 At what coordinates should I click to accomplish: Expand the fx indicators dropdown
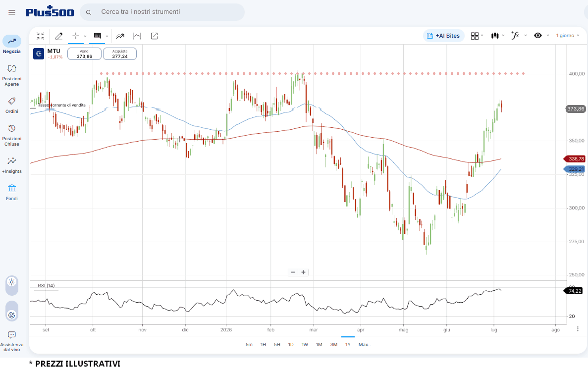(x=519, y=36)
